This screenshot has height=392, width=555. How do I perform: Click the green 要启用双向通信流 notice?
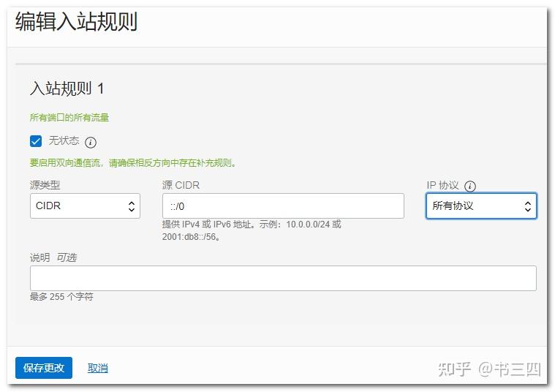132,163
